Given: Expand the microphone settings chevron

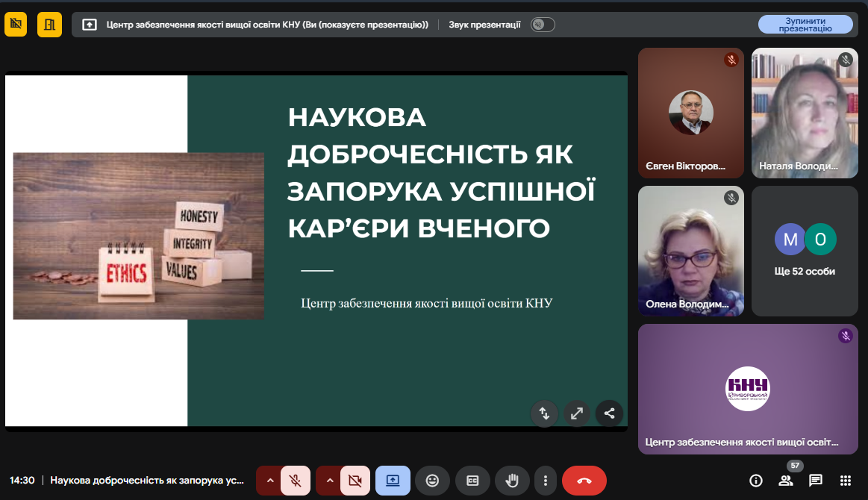Looking at the screenshot, I should [x=269, y=481].
